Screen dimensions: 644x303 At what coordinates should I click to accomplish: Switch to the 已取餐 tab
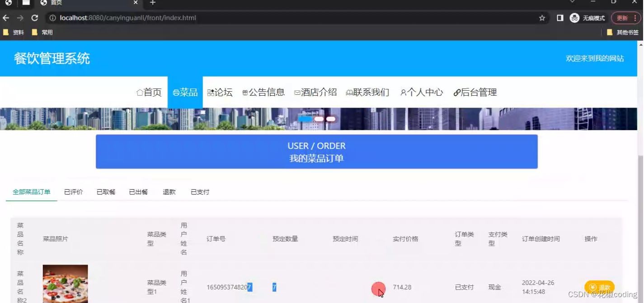(x=106, y=192)
